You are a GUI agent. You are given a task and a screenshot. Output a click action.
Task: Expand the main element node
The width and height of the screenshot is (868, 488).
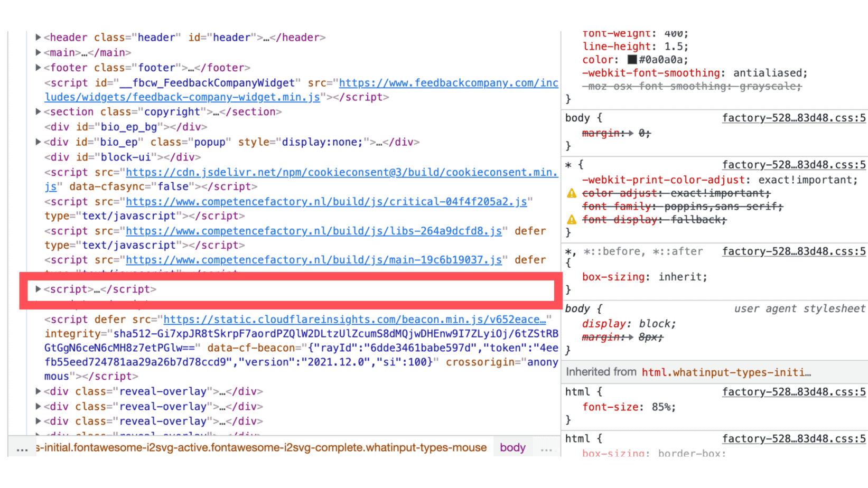point(38,53)
